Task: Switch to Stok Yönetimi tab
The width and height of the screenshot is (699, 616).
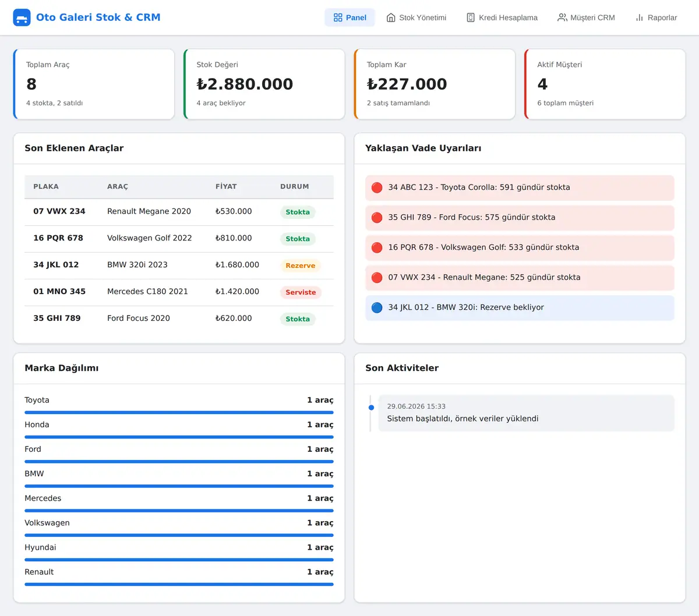Action: click(x=416, y=17)
